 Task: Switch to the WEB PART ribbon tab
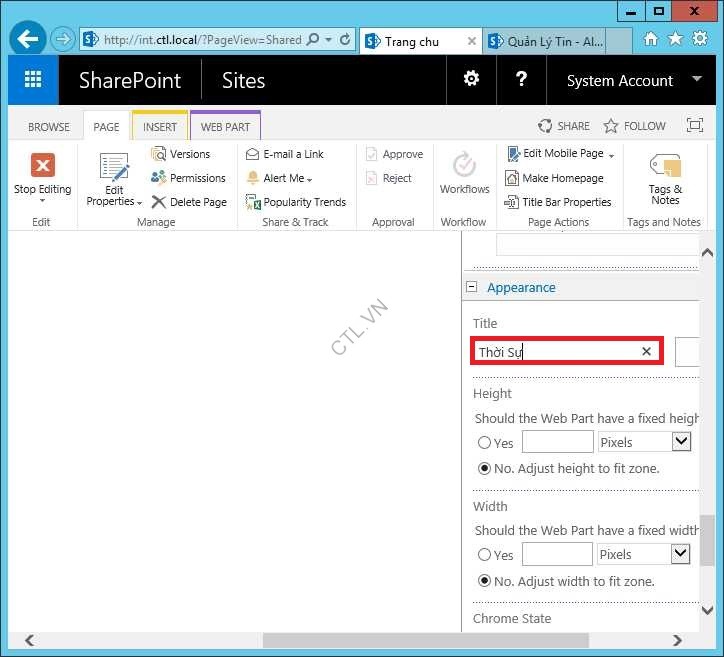[x=225, y=127]
